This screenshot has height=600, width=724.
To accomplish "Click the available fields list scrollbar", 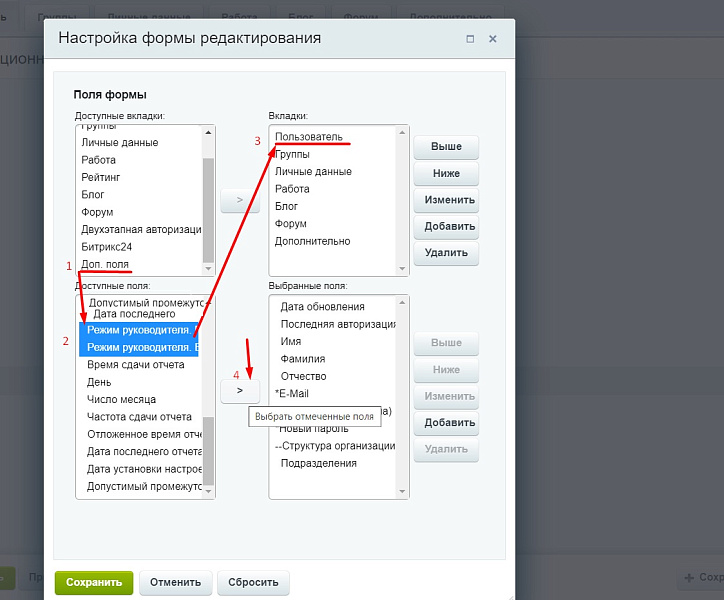I will [208, 450].
